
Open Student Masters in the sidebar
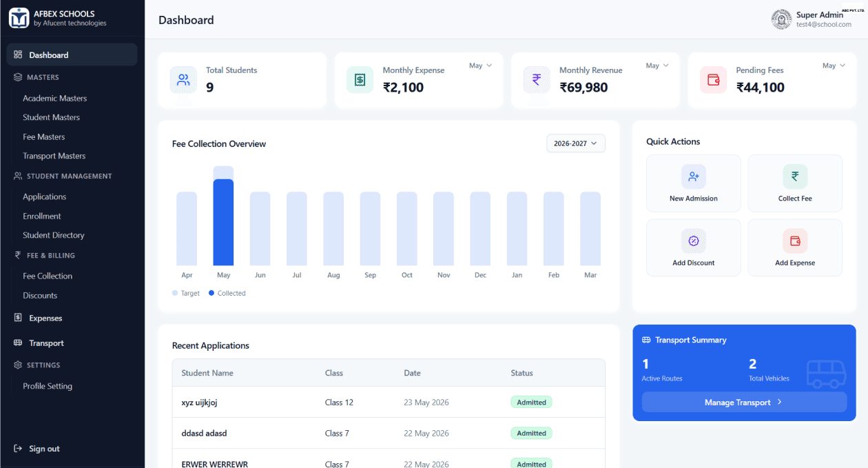click(x=52, y=117)
